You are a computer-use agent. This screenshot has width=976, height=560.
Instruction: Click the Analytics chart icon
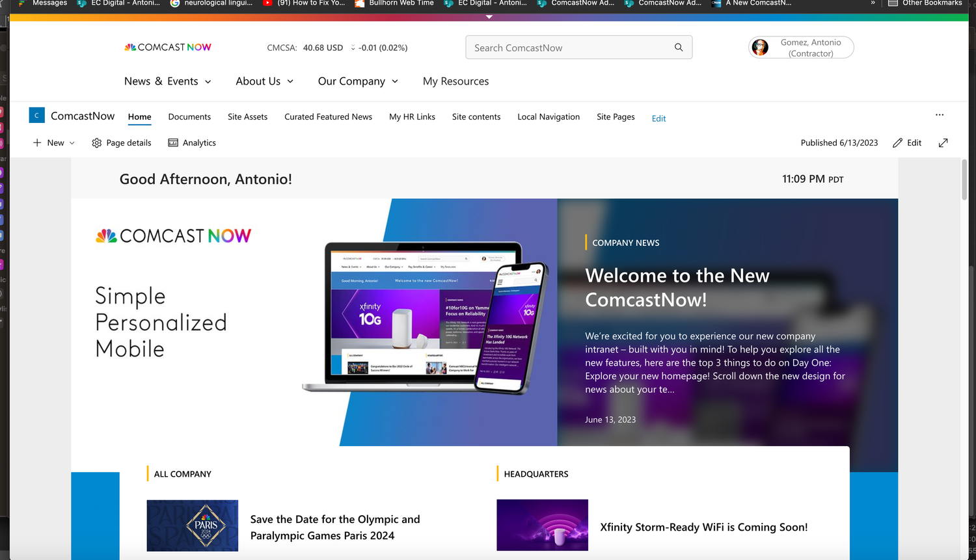pos(173,143)
